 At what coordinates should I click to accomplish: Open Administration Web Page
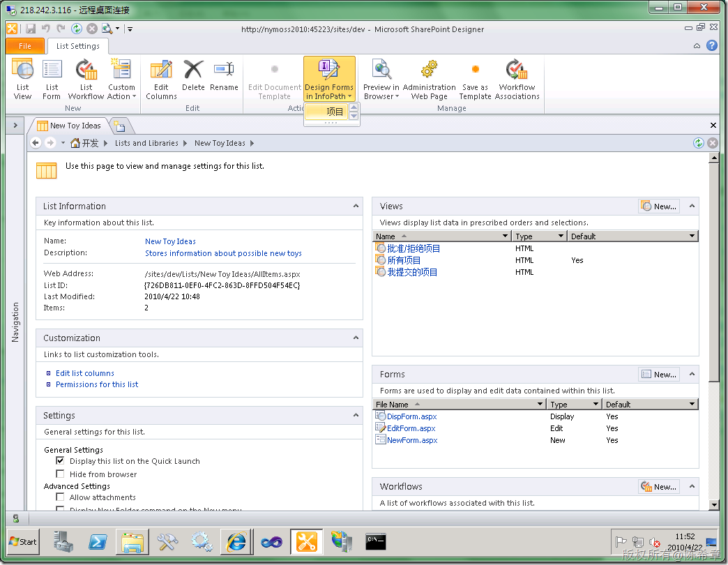coord(429,80)
